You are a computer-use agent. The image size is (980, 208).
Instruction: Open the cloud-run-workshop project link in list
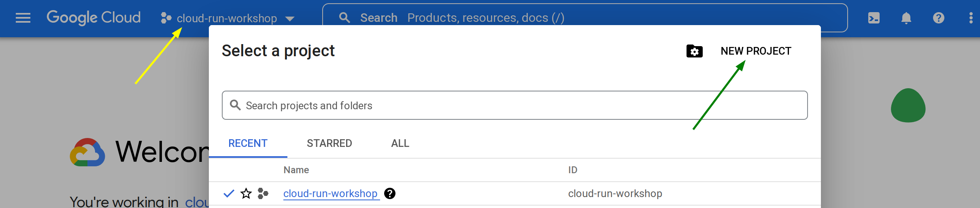click(x=330, y=193)
